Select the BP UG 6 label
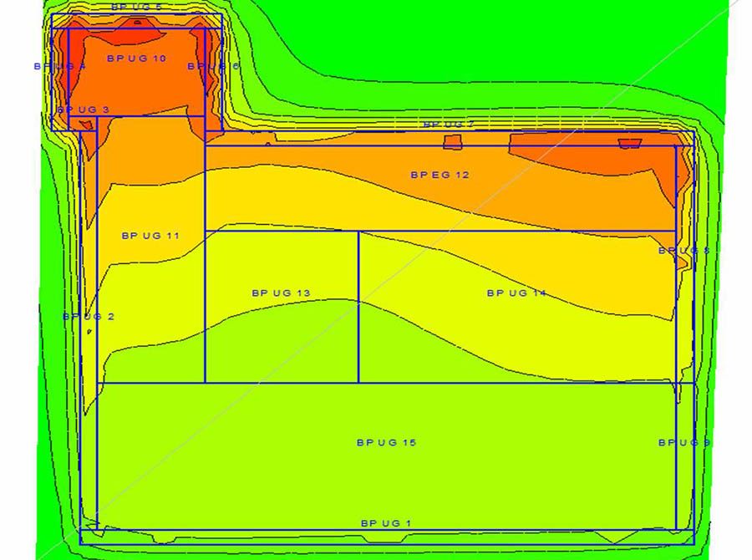The height and width of the screenshot is (560, 752). (213, 66)
